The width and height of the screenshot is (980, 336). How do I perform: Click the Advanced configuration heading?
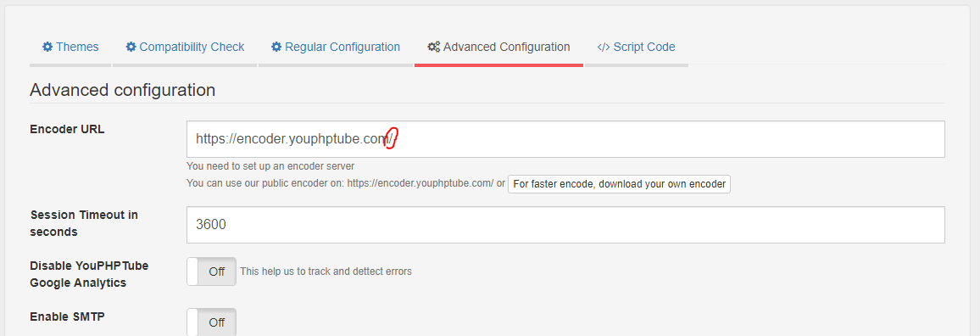click(122, 90)
